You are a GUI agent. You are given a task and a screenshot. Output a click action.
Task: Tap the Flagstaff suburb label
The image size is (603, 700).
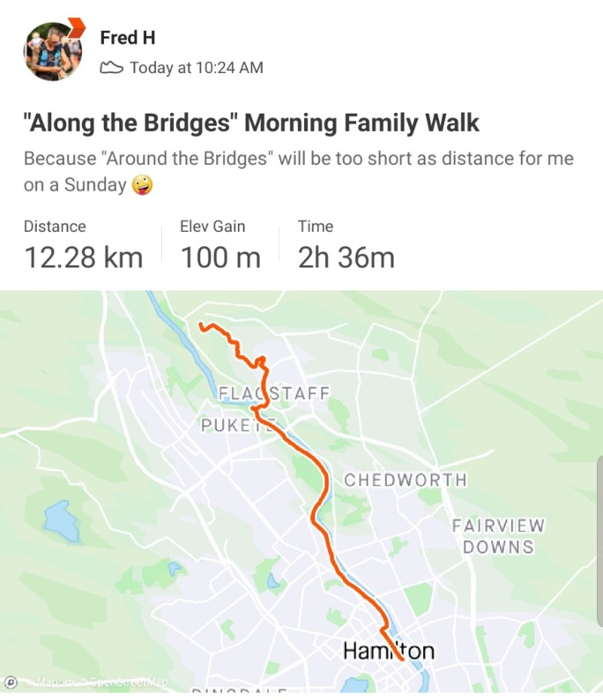click(x=274, y=393)
